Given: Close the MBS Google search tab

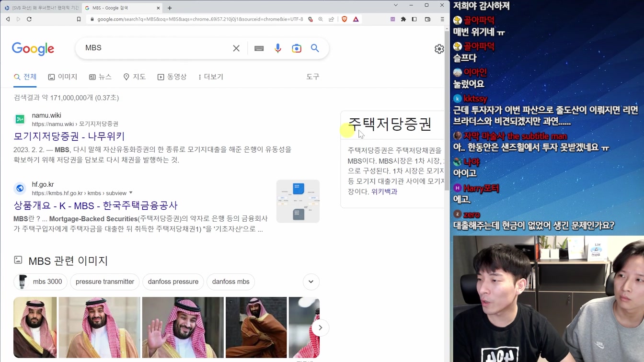Looking at the screenshot, I should (158, 8).
